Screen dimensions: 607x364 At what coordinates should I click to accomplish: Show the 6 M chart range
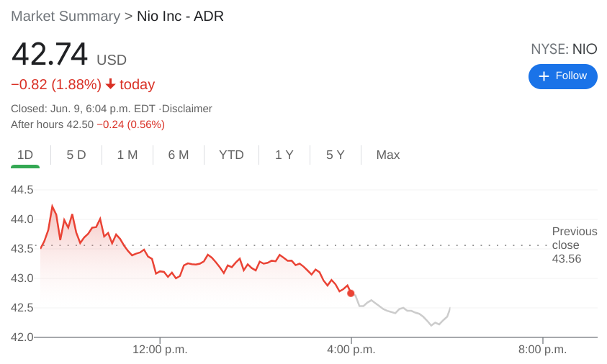click(x=179, y=155)
